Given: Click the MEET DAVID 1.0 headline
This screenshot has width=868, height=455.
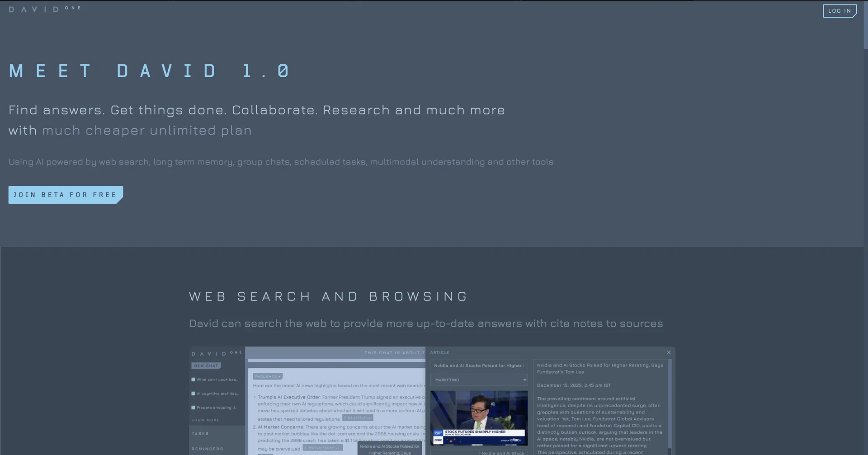Looking at the screenshot, I should click(149, 71).
